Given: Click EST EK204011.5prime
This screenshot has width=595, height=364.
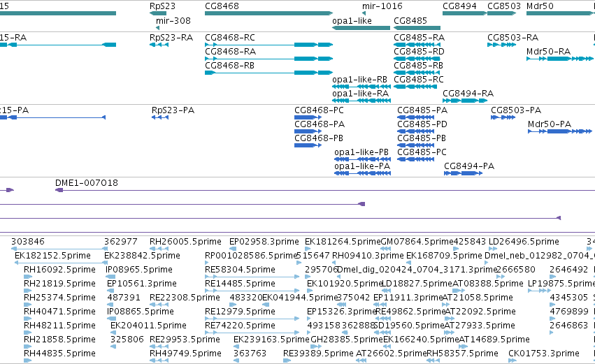Looking at the screenshot, I should click(x=148, y=326).
